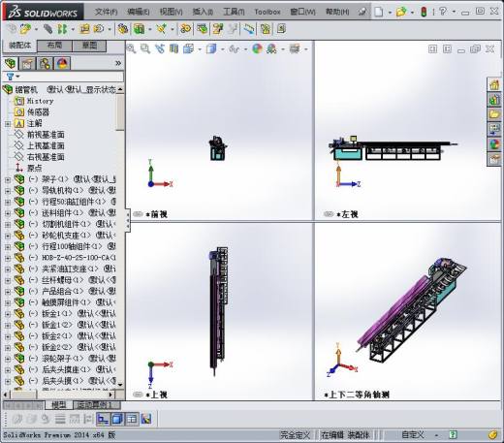Toggle the link icon beside 前视 view label
The image size is (504, 443).
[138, 214]
